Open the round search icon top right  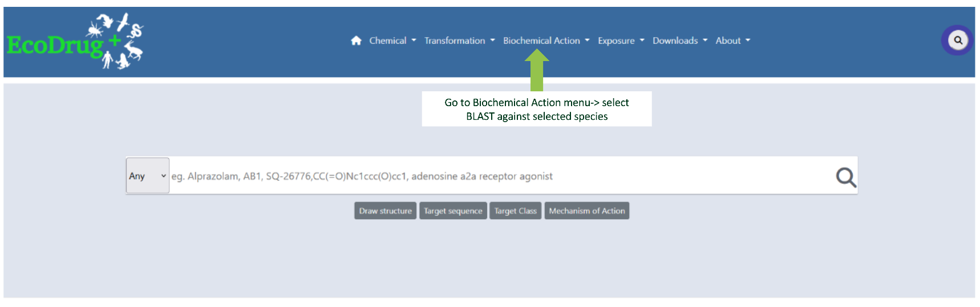pyautogui.click(x=958, y=41)
